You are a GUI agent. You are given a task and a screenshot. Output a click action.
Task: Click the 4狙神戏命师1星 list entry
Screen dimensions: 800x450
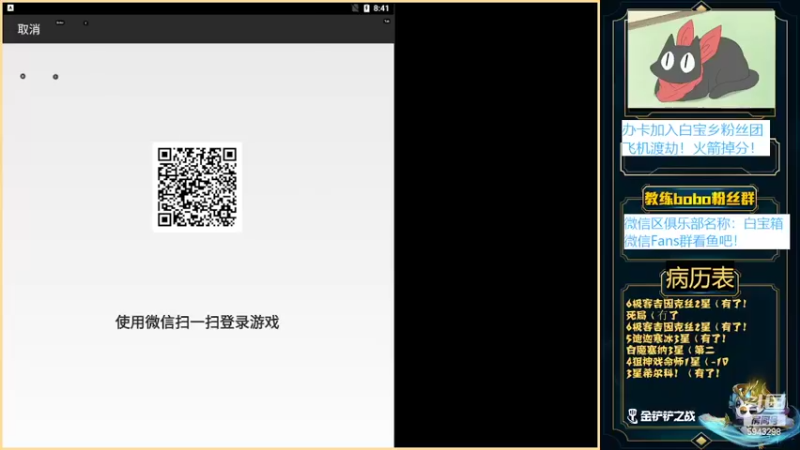pos(677,362)
